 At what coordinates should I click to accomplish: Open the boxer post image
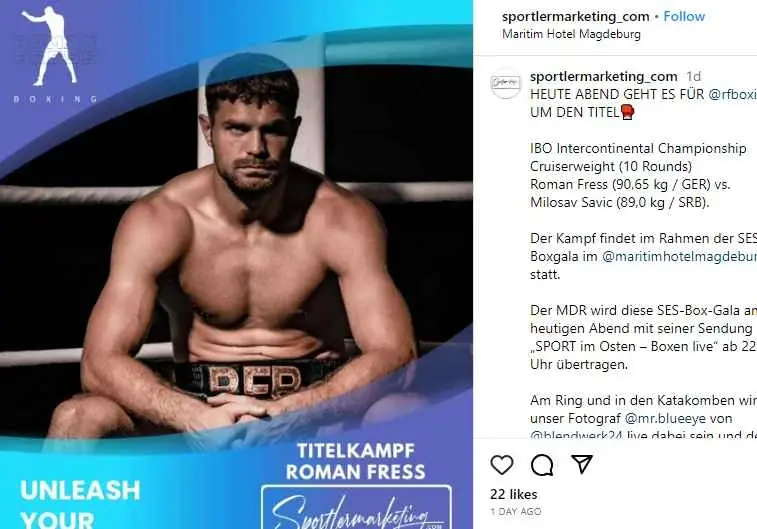(x=236, y=264)
